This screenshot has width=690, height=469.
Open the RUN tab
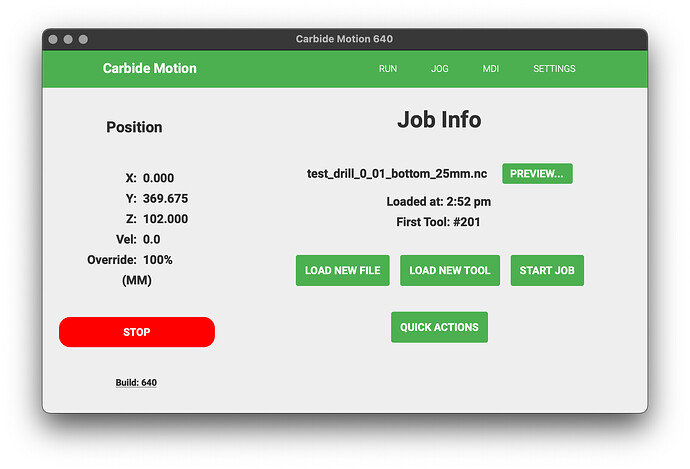click(x=388, y=69)
